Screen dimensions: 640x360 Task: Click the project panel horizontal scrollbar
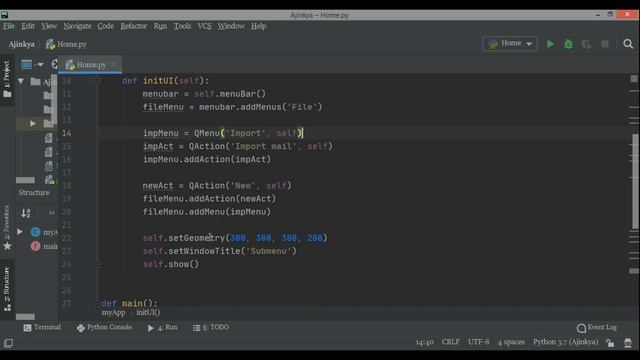coord(25,180)
